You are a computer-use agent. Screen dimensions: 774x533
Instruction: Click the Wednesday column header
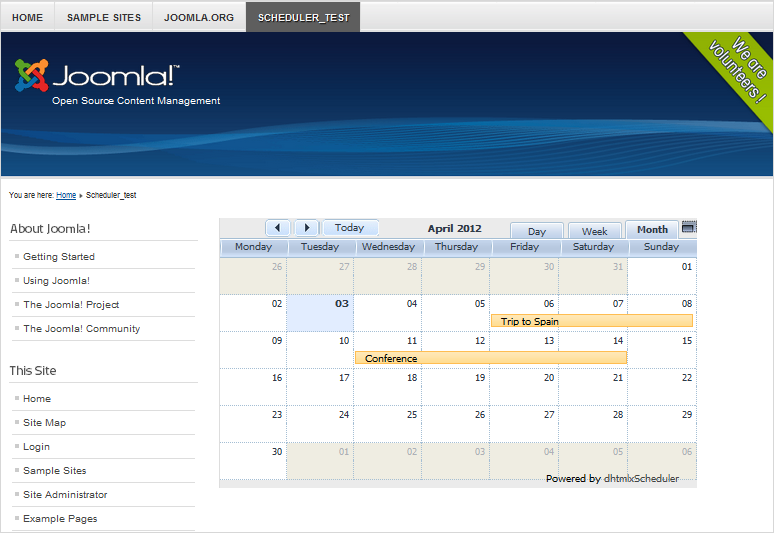point(388,247)
